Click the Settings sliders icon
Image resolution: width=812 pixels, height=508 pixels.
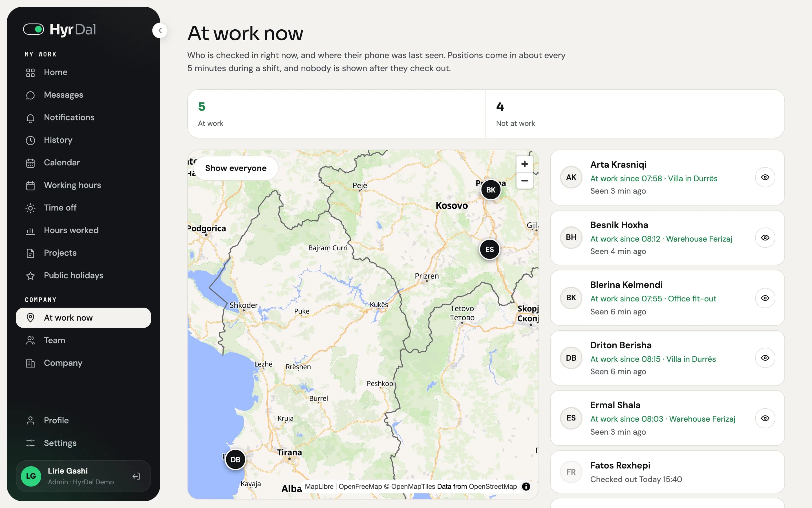[30, 443]
